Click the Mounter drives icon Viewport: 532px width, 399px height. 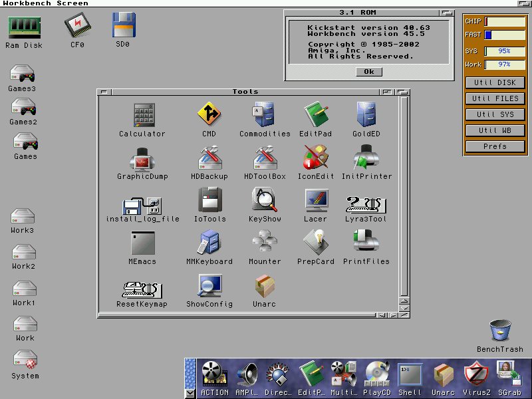click(x=265, y=241)
